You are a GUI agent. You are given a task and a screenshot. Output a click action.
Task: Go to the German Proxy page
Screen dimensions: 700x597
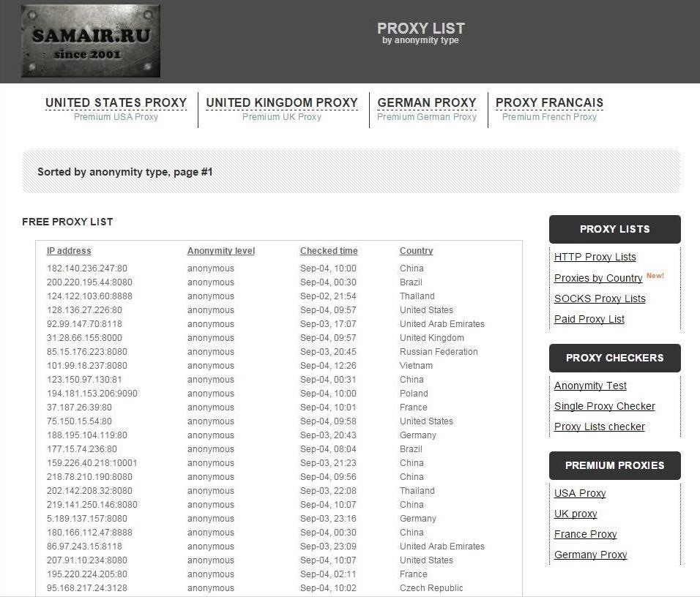(427, 103)
